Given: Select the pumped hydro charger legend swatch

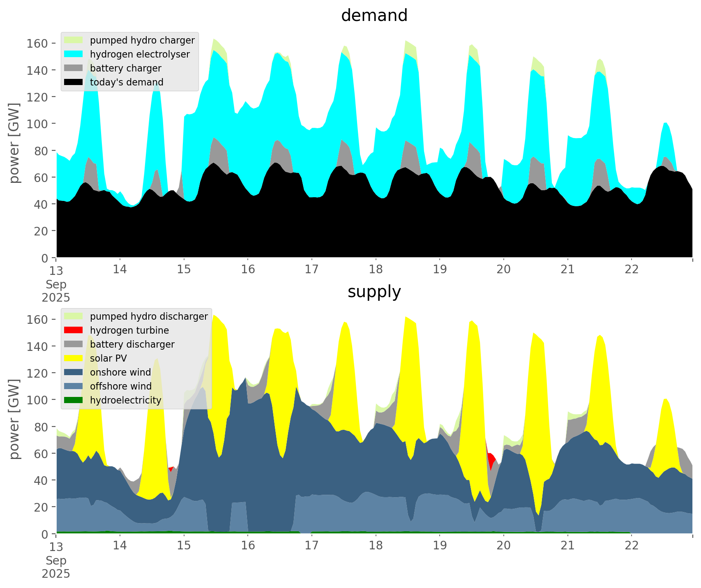Looking at the screenshot, I should [x=74, y=40].
